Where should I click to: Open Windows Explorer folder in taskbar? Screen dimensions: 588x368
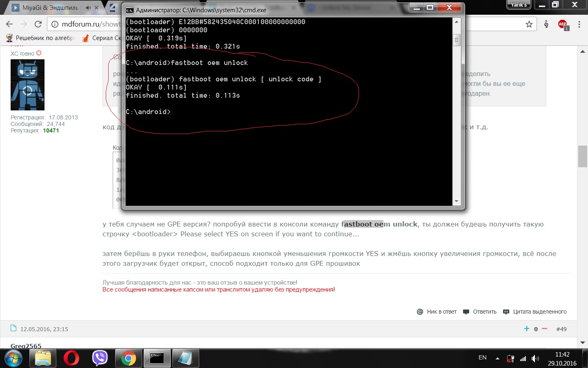pyautogui.click(x=43, y=359)
